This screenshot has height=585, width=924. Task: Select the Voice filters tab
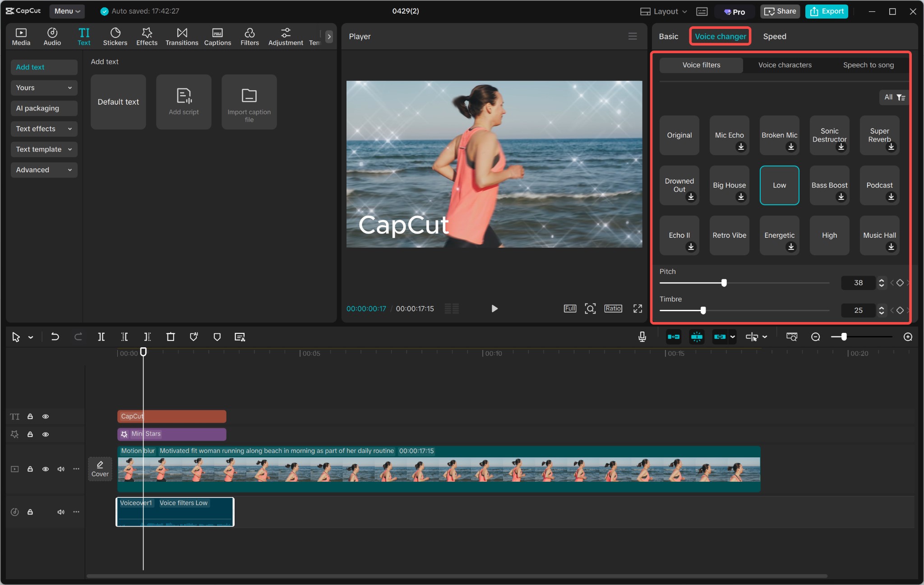tap(701, 65)
